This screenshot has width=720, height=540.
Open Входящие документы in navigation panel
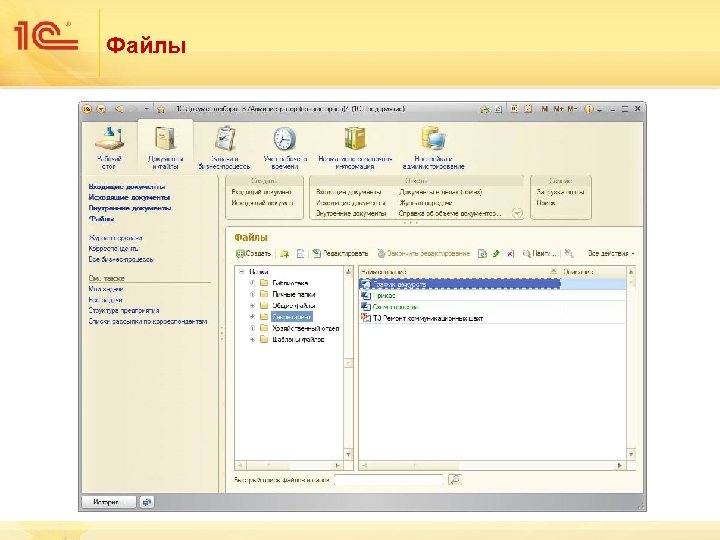tap(127, 187)
